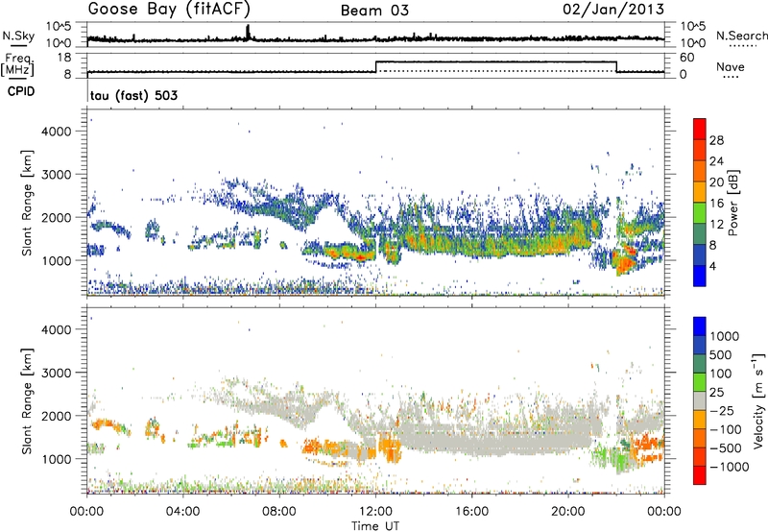Click the date '02/Jan/2013'
The image size is (768, 532).
[x=613, y=9]
